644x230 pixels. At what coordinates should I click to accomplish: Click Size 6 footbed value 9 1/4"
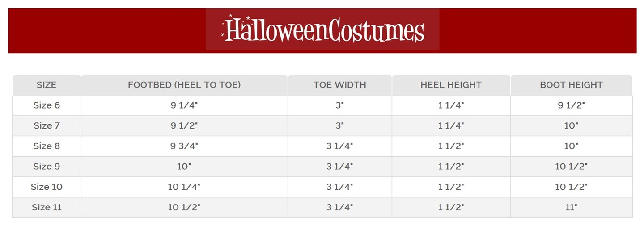[x=184, y=105]
